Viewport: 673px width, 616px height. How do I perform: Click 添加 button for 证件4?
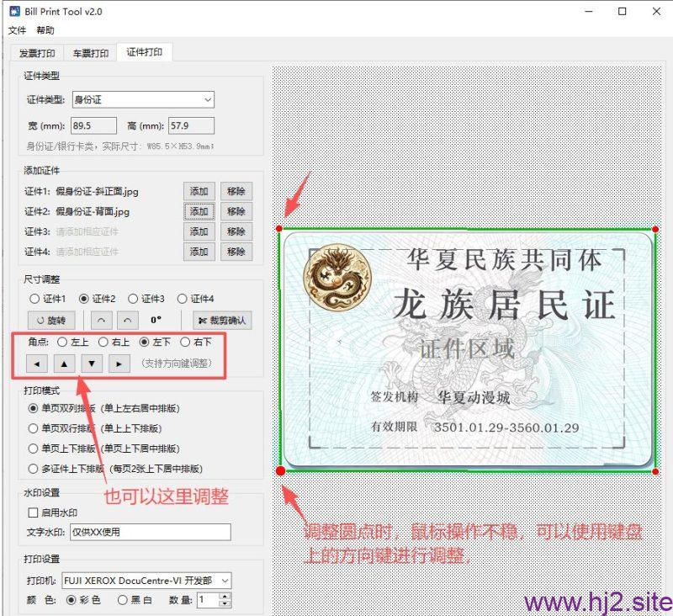click(199, 252)
